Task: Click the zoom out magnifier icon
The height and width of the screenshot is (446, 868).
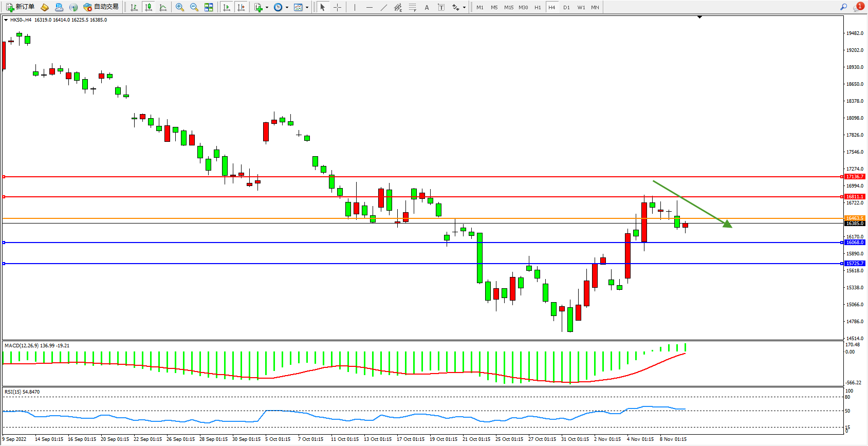Action: pyautogui.click(x=194, y=7)
